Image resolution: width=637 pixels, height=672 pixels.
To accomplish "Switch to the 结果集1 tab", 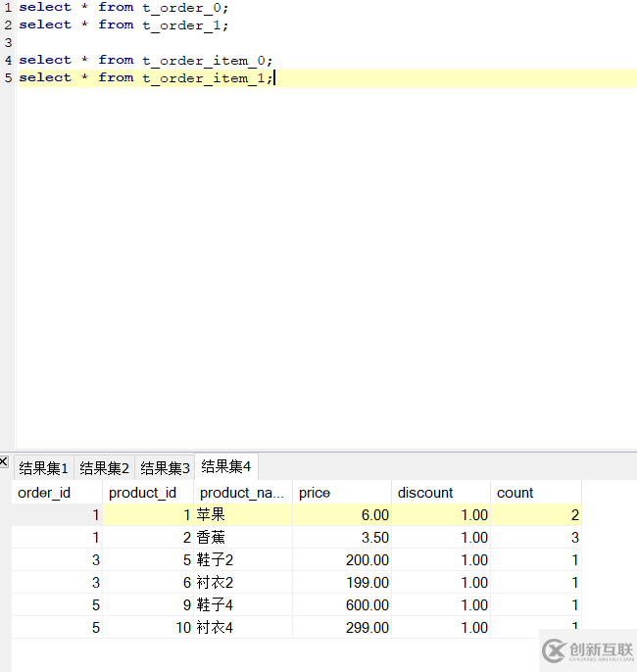I will (44, 468).
